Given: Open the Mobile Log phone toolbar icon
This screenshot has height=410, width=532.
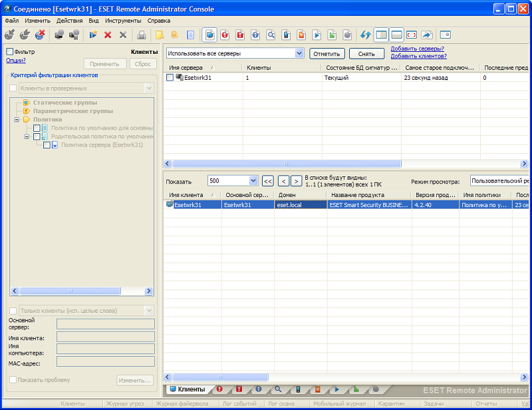Looking at the screenshot, I should (286, 35).
